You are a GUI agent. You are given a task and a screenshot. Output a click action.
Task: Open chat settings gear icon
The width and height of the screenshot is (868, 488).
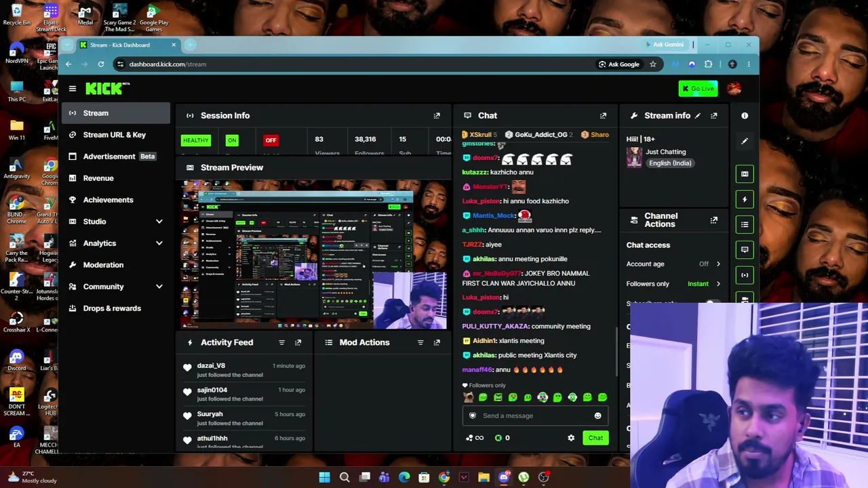(571, 438)
